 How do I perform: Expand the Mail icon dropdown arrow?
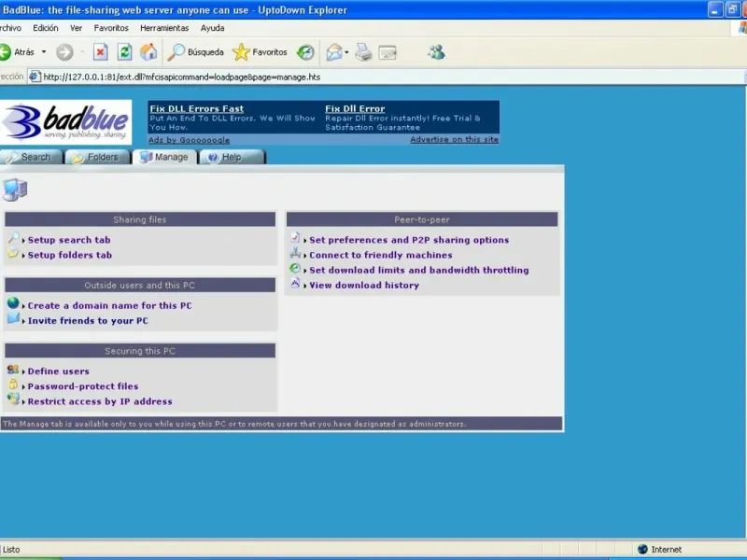click(x=346, y=52)
